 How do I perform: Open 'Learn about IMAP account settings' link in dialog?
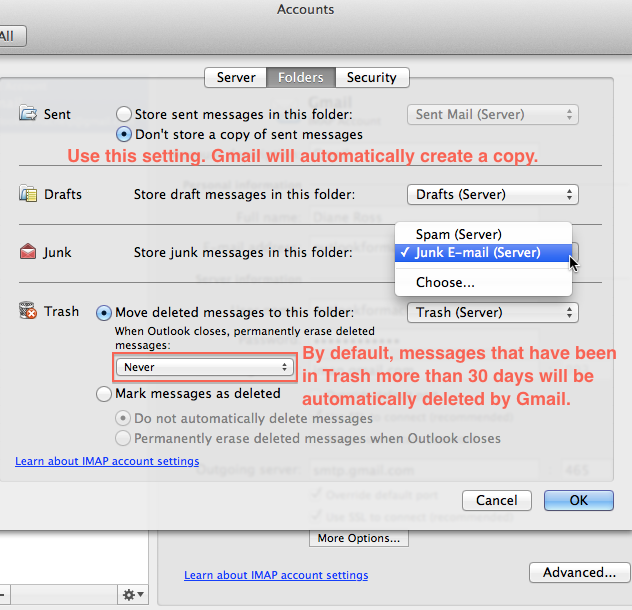[107, 461]
